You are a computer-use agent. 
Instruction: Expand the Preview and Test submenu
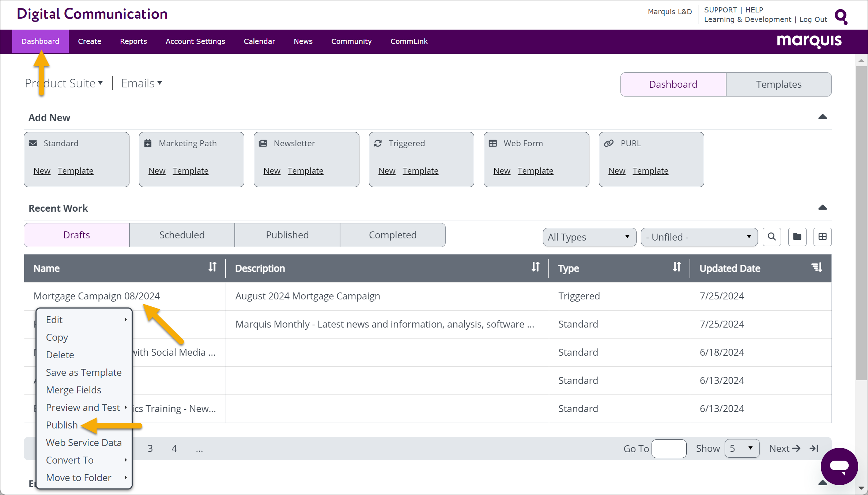[84, 408]
